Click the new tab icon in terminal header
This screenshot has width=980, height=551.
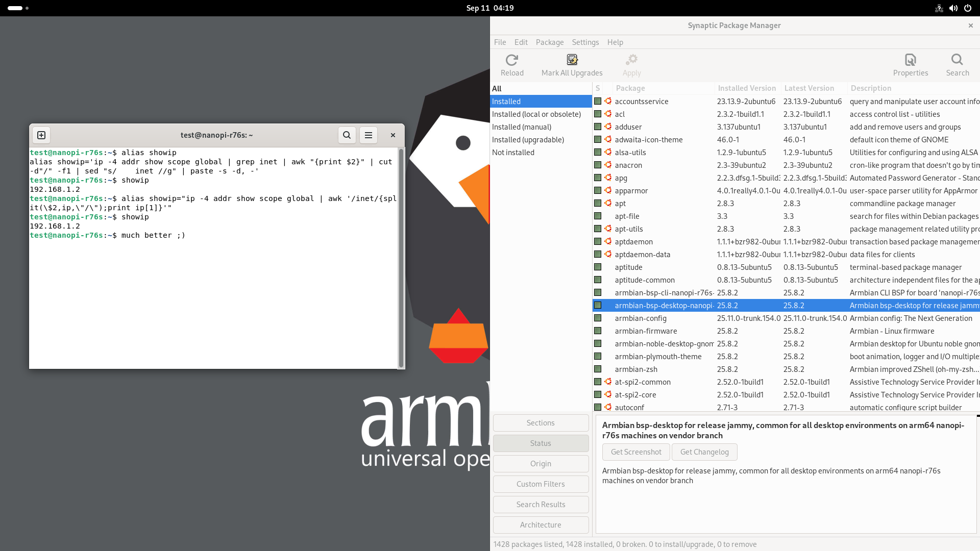(41, 135)
